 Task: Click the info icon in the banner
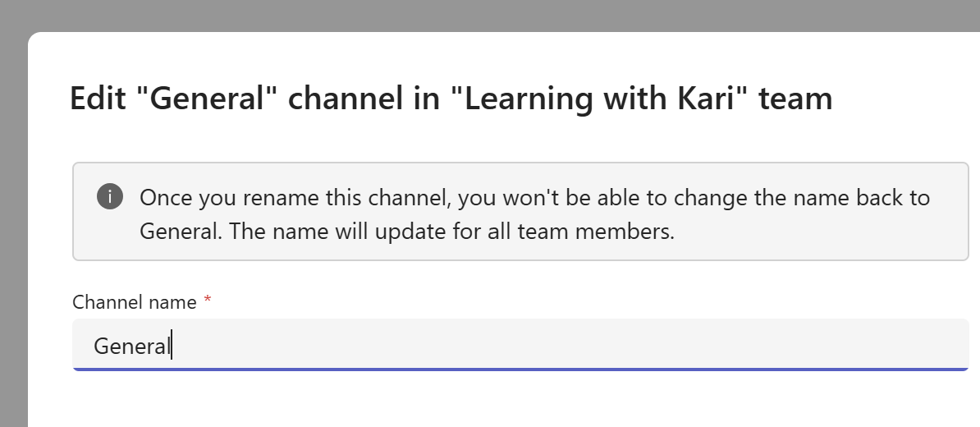coord(110,198)
